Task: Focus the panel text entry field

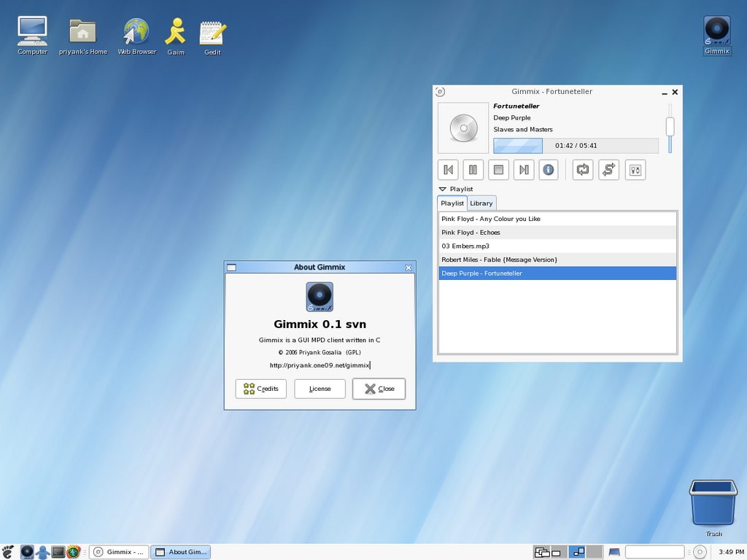Action: click(x=654, y=552)
